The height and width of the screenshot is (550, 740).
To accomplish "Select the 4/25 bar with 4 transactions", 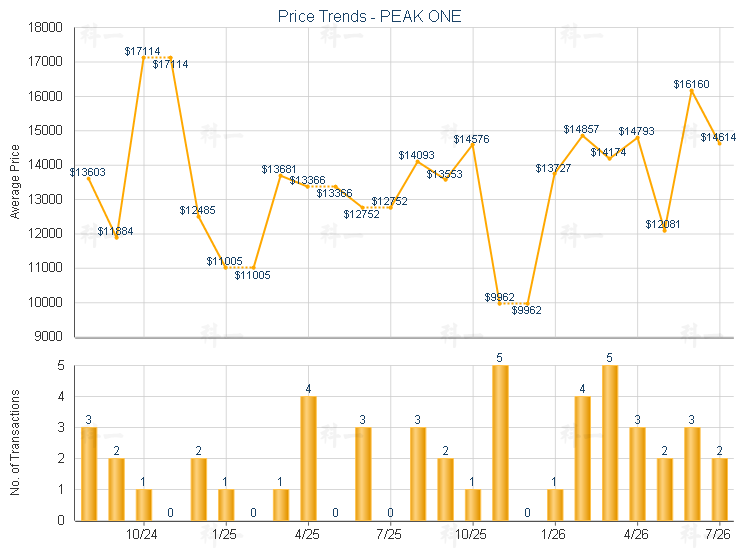I will [x=308, y=458].
